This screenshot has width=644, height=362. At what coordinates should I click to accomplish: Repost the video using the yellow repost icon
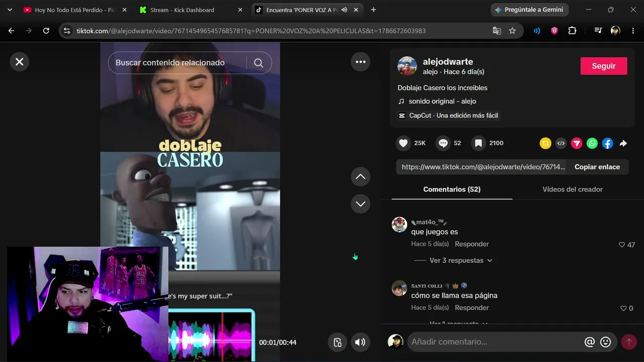pyautogui.click(x=545, y=143)
